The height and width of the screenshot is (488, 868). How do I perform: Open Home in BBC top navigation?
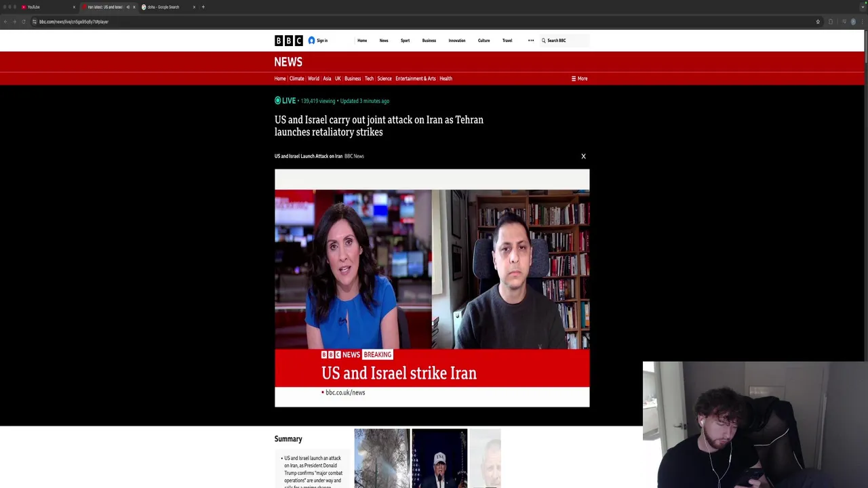tap(362, 41)
